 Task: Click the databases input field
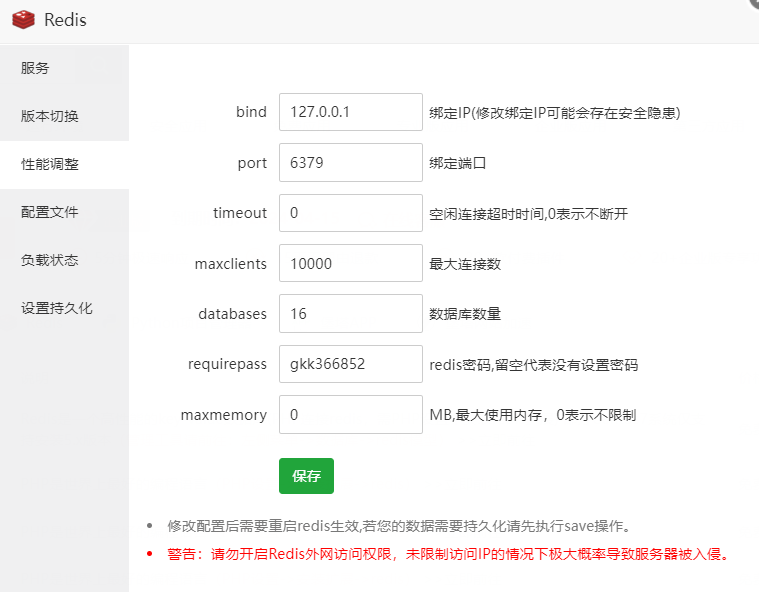(350, 314)
